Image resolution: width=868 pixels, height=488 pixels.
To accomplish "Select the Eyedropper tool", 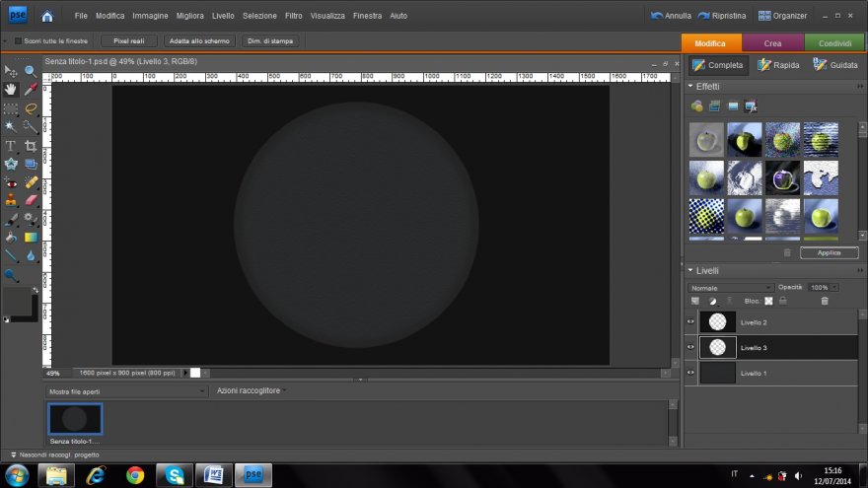I will pos(31,90).
